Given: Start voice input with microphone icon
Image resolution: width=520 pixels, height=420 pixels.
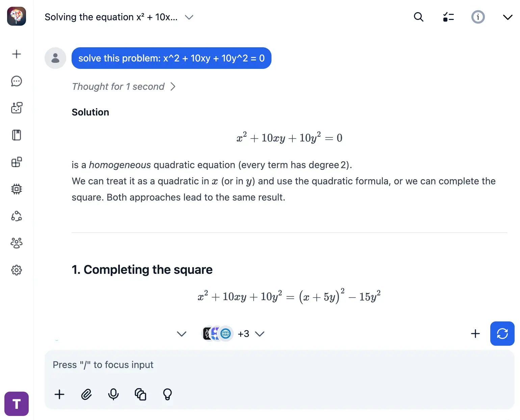Looking at the screenshot, I should (x=113, y=394).
